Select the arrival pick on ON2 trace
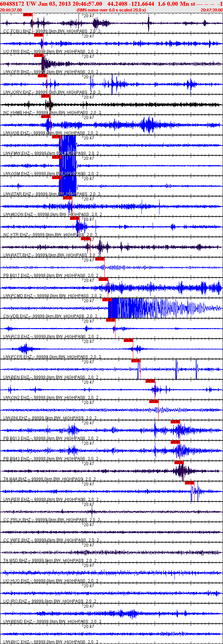The width and height of the screenshot is (223, 644). tap(150, 381)
